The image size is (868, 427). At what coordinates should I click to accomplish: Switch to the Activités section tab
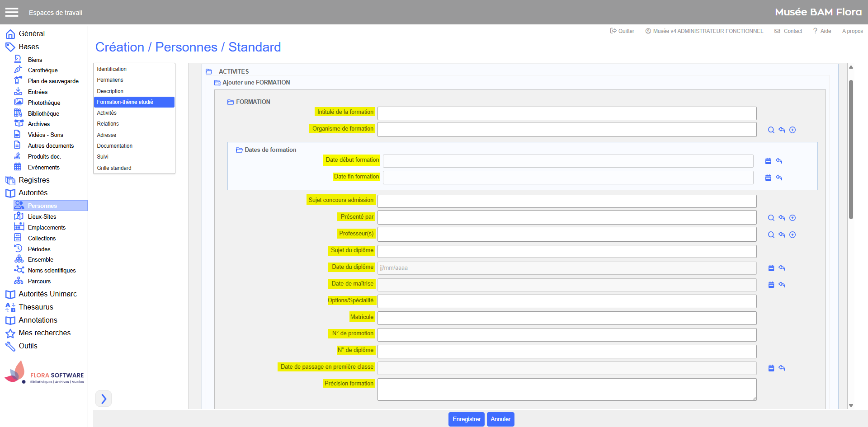(x=107, y=113)
